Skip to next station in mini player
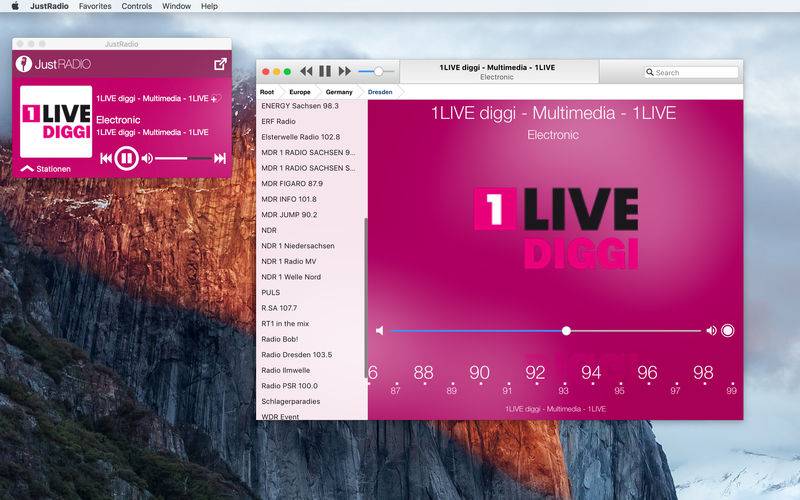 coord(220,158)
